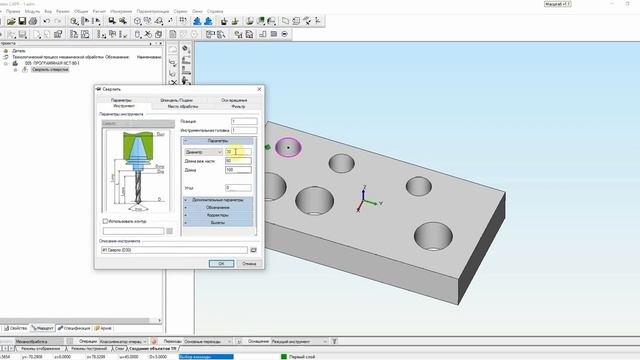Switch to the Слои bottom tab
The width and height of the screenshot is (640, 360).
(x=119, y=349)
